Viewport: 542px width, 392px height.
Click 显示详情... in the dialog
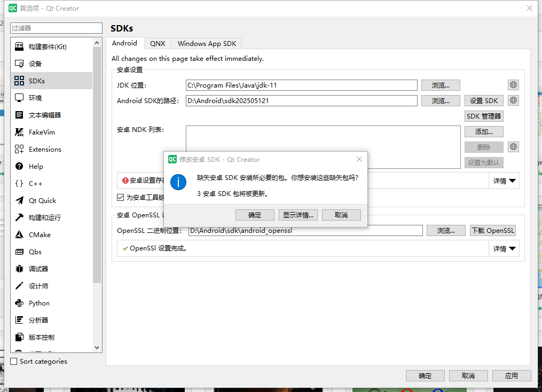[x=298, y=215]
